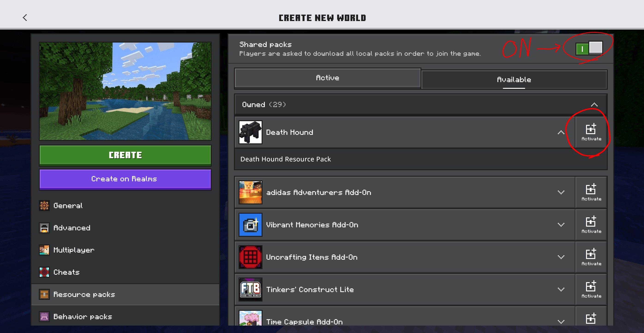Activate the Death Hound pack
Screen dimensions: 644x333
point(591,132)
